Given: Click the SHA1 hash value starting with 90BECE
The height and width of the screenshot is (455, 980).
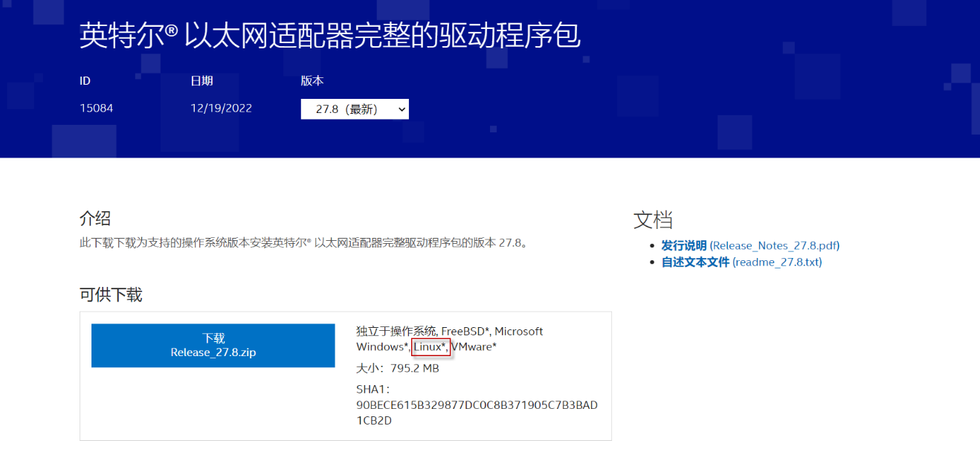Looking at the screenshot, I should pyautogui.click(x=477, y=413).
